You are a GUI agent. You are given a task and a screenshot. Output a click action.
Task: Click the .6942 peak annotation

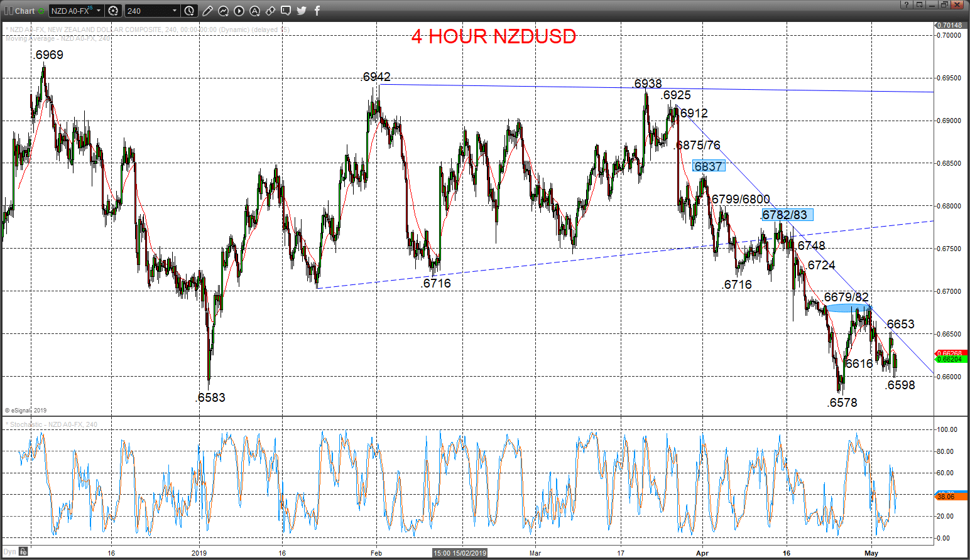(376, 77)
